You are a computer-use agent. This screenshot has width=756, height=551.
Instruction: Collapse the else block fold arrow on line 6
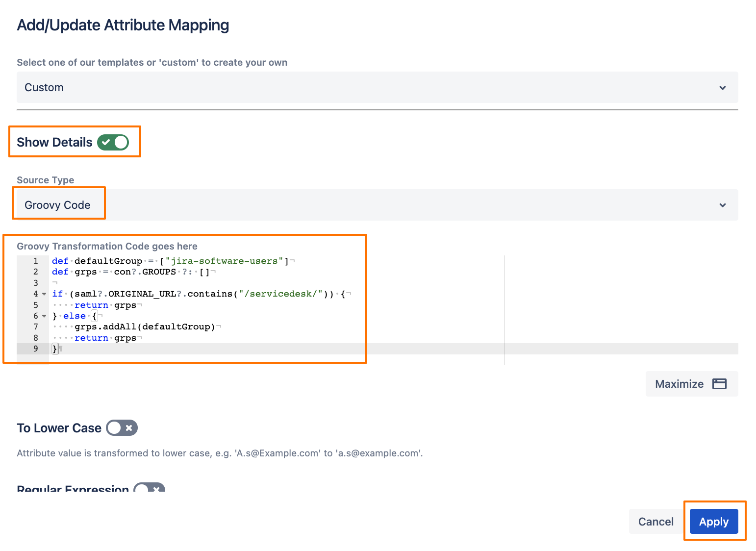[x=44, y=316]
